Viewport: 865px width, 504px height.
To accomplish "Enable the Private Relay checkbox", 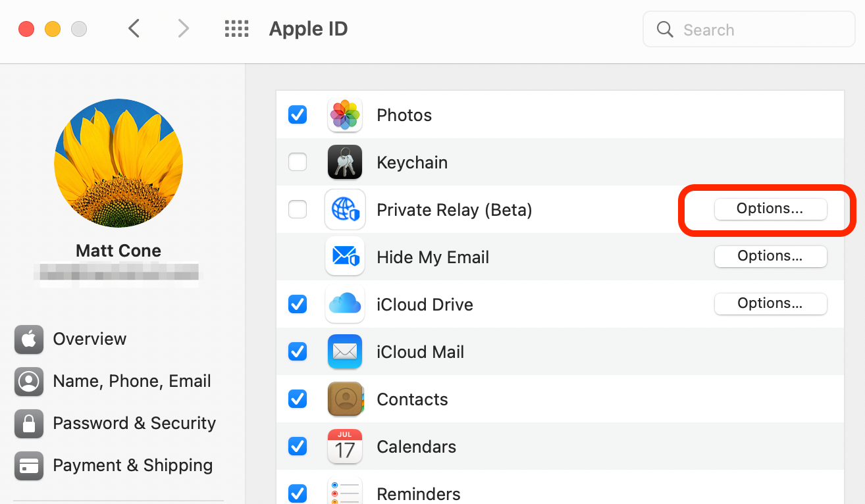I will (298, 209).
